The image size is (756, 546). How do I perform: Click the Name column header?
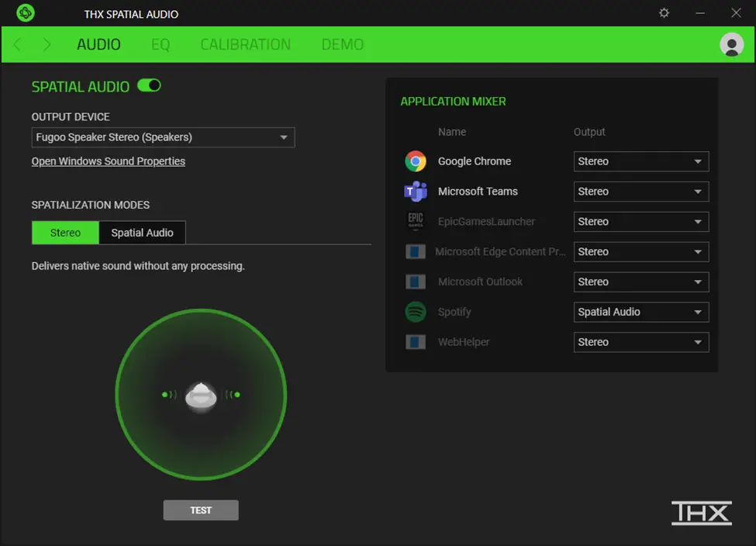[452, 132]
